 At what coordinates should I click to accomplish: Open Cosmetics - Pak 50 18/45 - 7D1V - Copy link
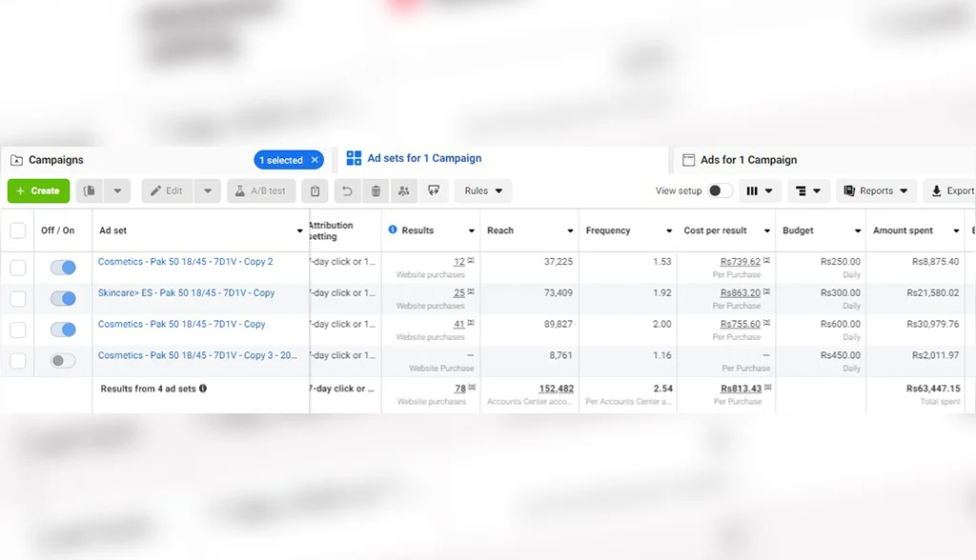181,324
